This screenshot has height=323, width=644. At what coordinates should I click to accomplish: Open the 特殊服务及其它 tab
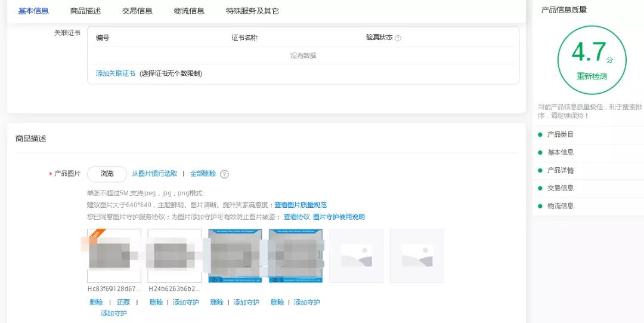(x=252, y=11)
